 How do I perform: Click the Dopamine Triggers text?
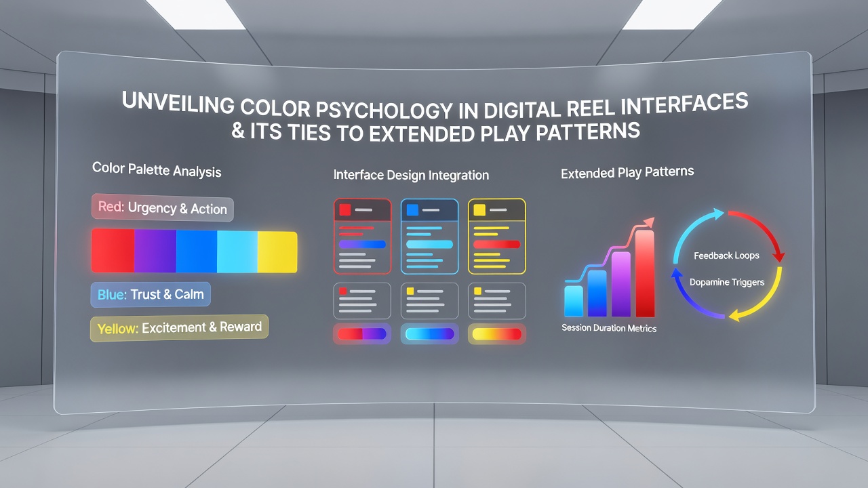tap(727, 282)
